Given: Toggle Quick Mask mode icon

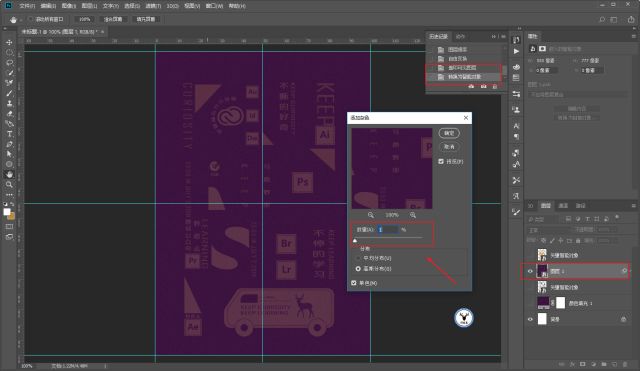Looking at the screenshot, I should pyautogui.click(x=9, y=226).
